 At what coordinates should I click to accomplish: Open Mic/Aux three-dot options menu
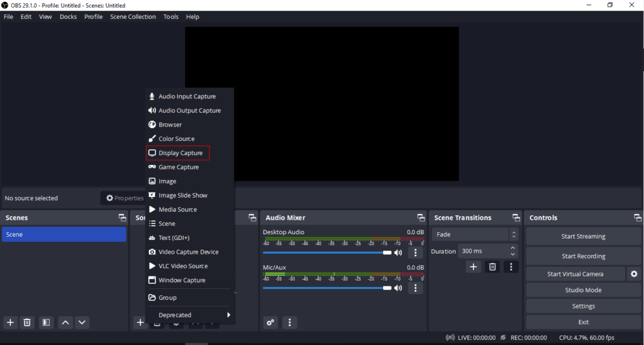pyautogui.click(x=415, y=288)
